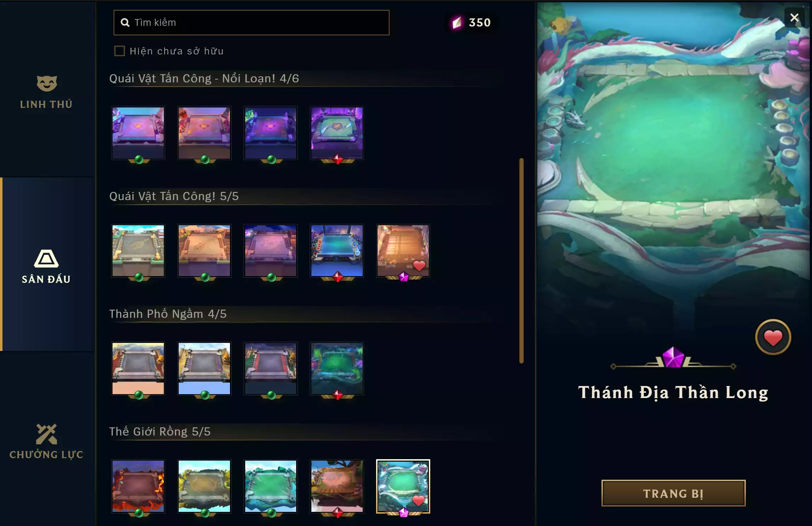Close the arena preview panel

[x=795, y=18]
